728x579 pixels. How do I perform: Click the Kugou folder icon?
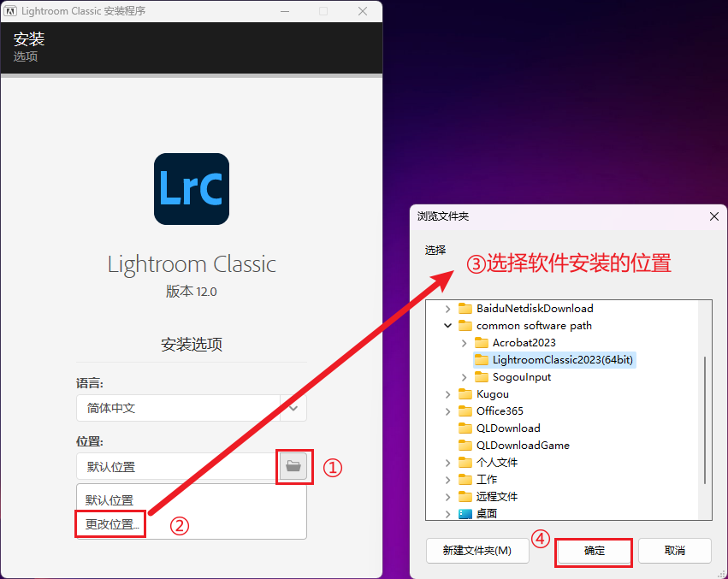click(x=465, y=394)
